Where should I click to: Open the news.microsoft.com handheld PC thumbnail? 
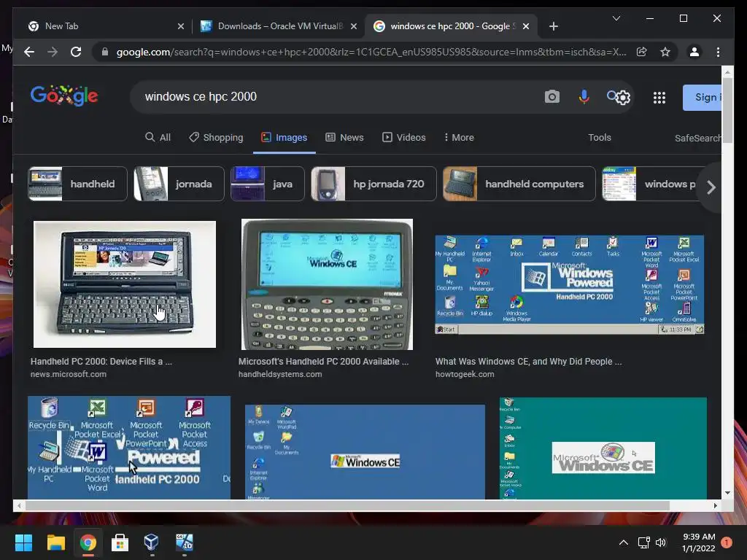[x=124, y=284]
